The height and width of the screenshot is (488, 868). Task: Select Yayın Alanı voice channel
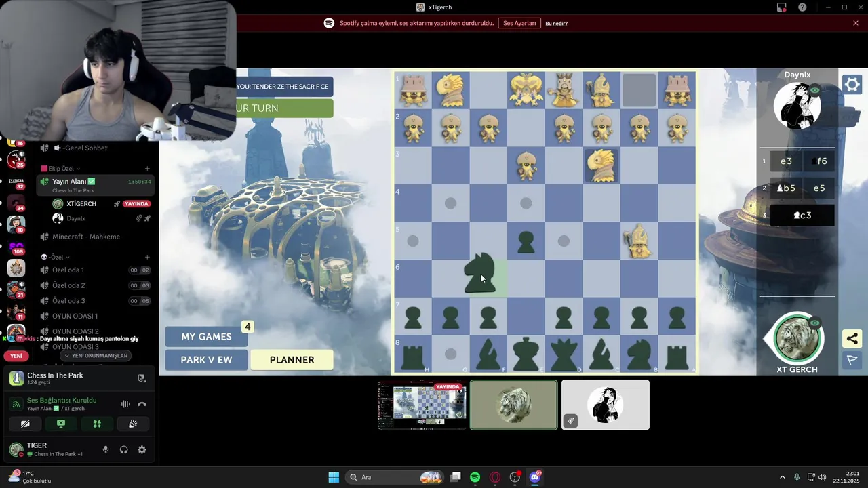click(x=96, y=185)
